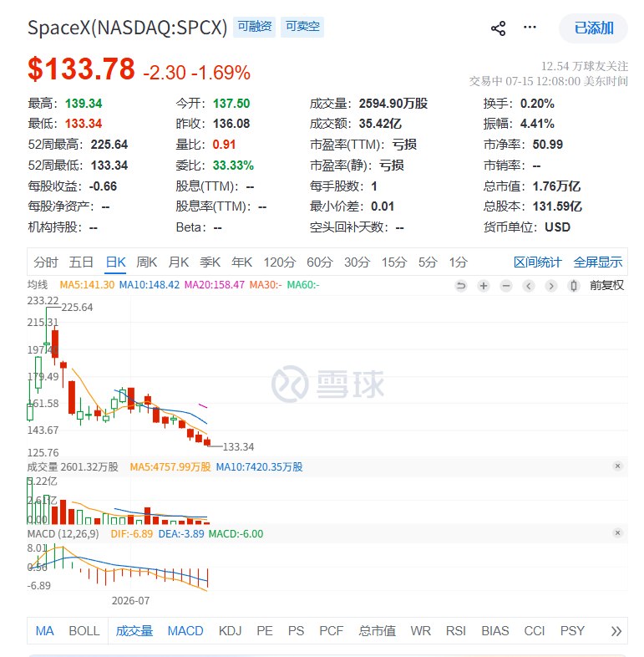Image resolution: width=644 pixels, height=657 pixels.
Task: Click 全屏显示 fullscreen link
Action: pyautogui.click(x=597, y=262)
